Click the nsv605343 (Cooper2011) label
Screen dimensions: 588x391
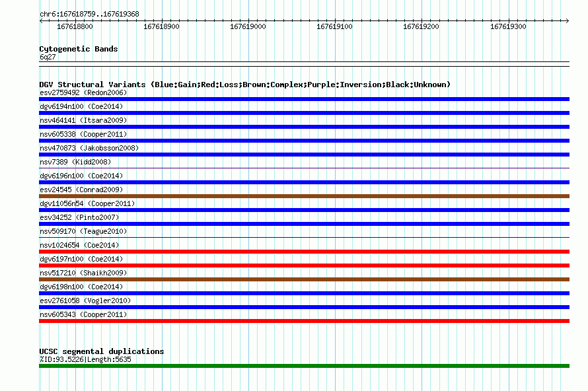click(83, 314)
